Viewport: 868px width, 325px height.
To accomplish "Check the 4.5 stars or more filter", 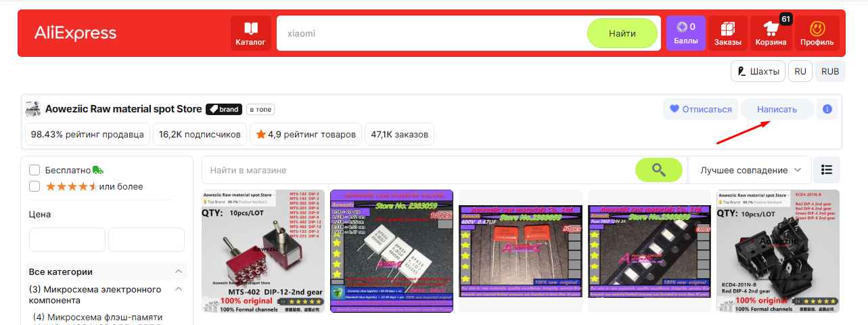I will 35,186.
